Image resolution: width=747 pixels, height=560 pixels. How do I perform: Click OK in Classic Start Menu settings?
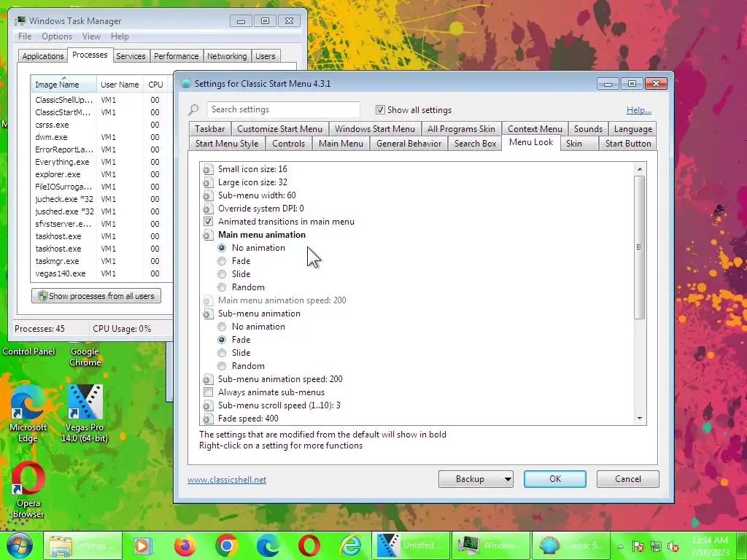[555, 479]
